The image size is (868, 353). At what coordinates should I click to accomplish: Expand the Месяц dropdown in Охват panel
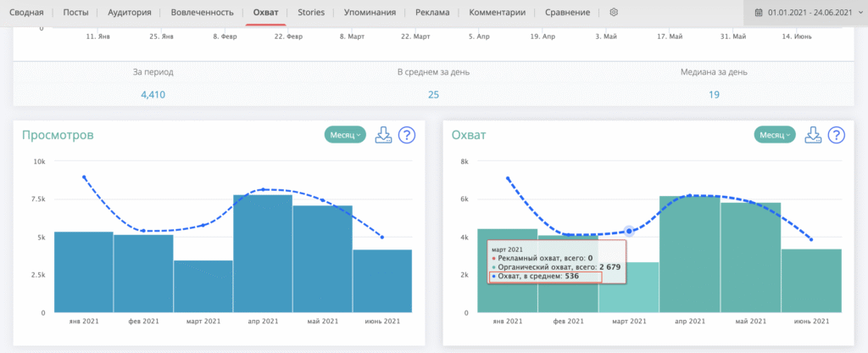click(x=776, y=135)
